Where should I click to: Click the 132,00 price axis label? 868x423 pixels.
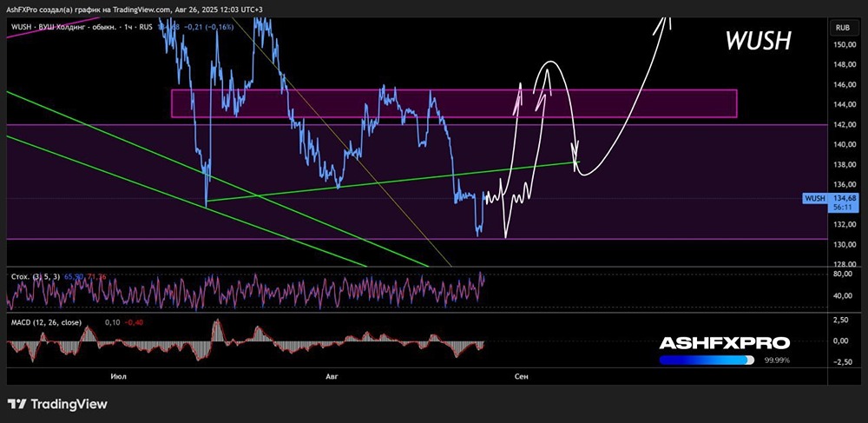coord(843,224)
